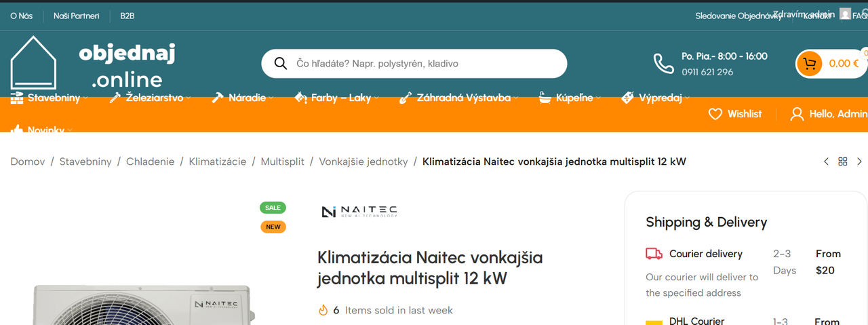
Task: Click the search magnifier icon
Action: 280,63
